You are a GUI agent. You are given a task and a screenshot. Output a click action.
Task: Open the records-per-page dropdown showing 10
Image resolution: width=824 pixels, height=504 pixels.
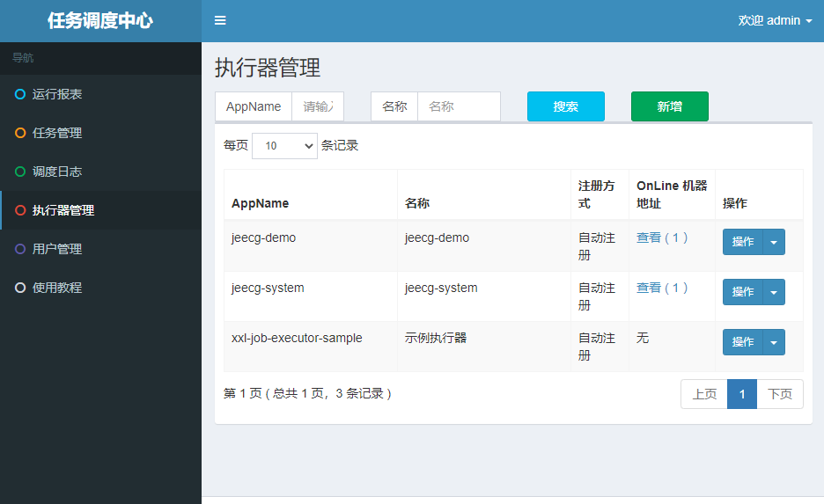click(284, 146)
